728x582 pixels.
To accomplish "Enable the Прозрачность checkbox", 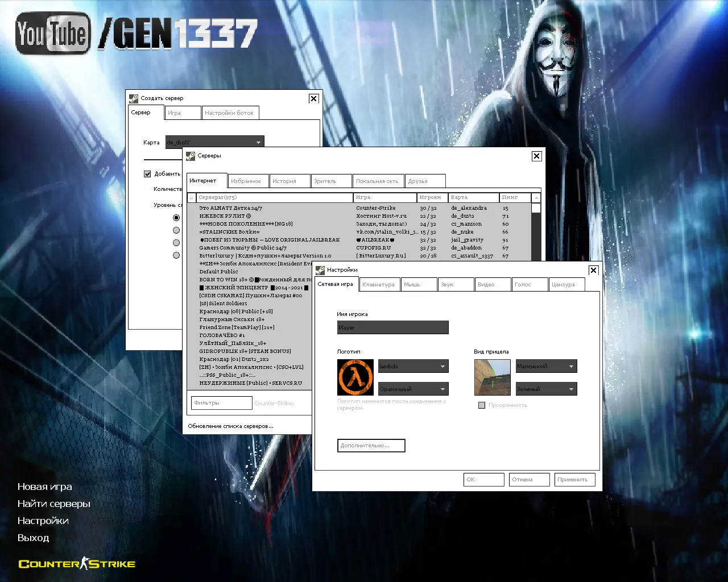I will (482, 405).
